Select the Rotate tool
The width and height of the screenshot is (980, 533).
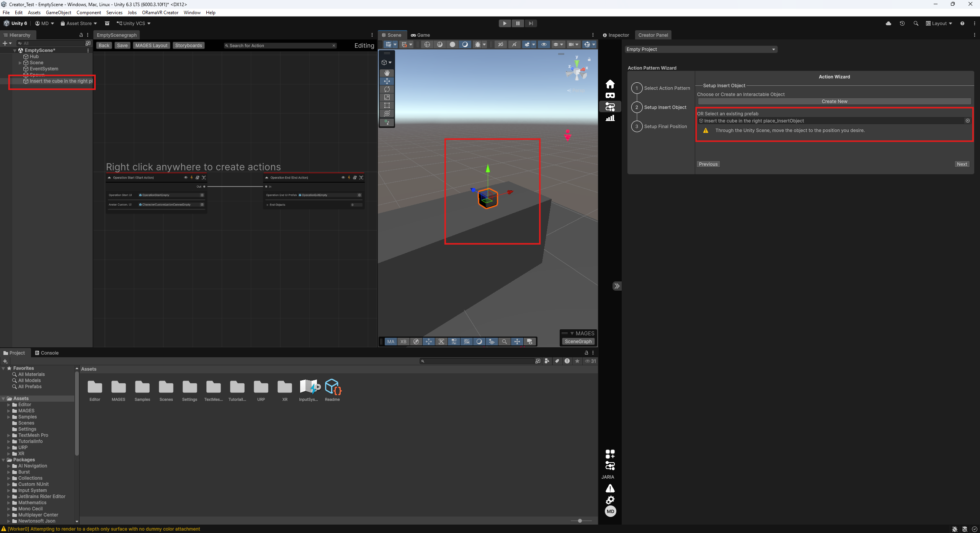point(387,89)
